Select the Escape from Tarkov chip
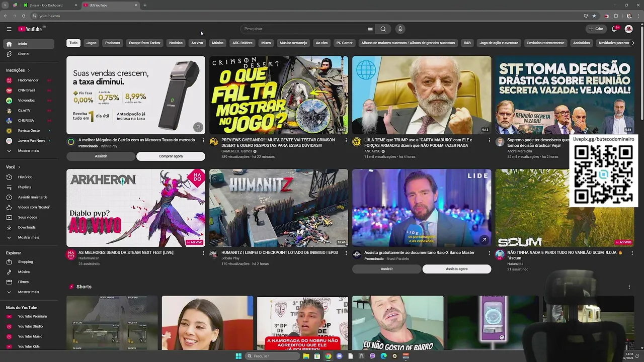 click(x=144, y=43)
